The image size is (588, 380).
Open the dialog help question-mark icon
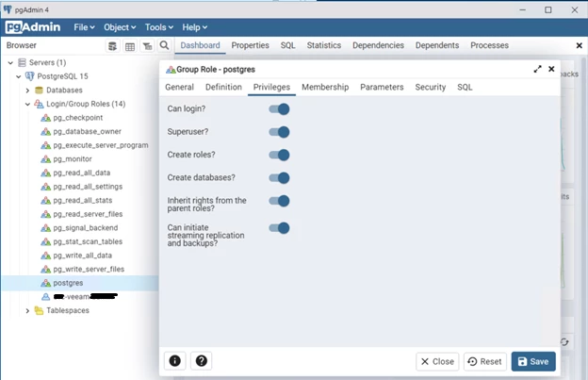coord(202,361)
